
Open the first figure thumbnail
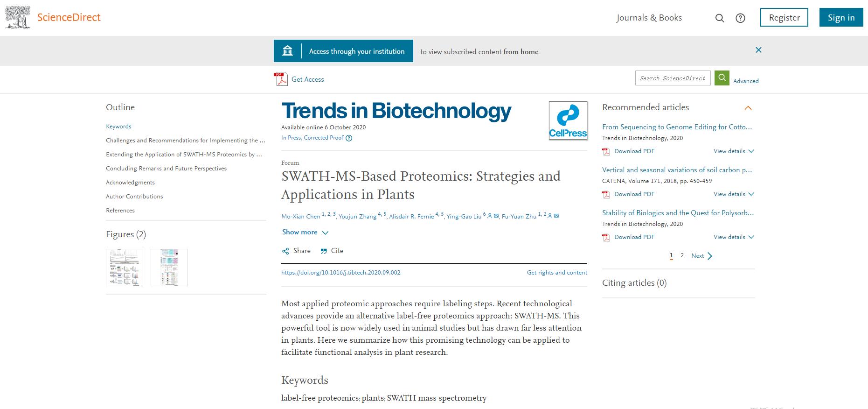[125, 267]
